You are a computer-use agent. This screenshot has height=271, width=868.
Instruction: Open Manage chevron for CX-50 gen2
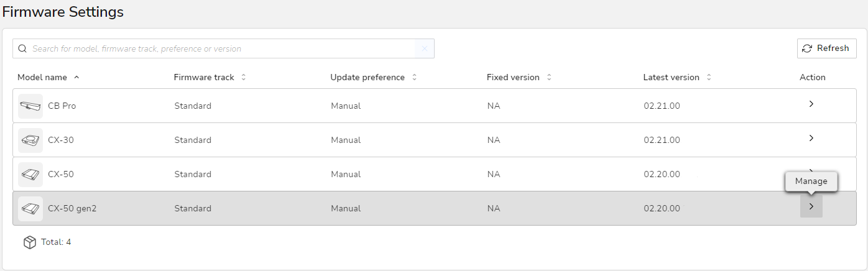[811, 206]
